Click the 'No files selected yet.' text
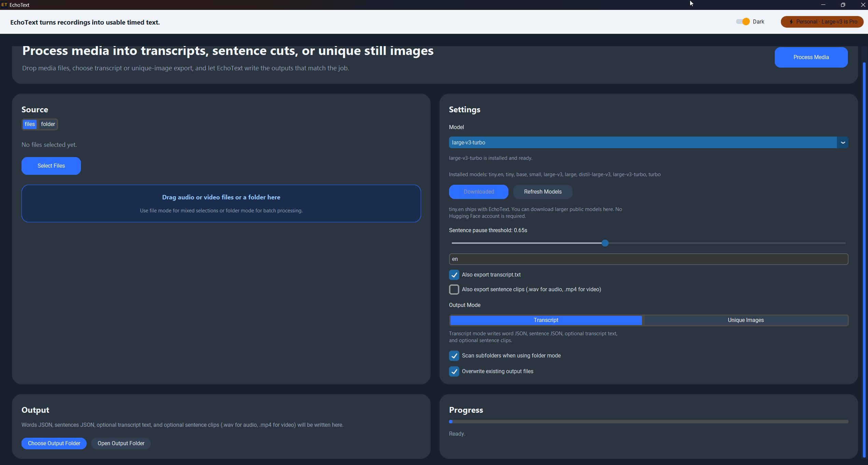The width and height of the screenshot is (868, 465). pyautogui.click(x=49, y=145)
